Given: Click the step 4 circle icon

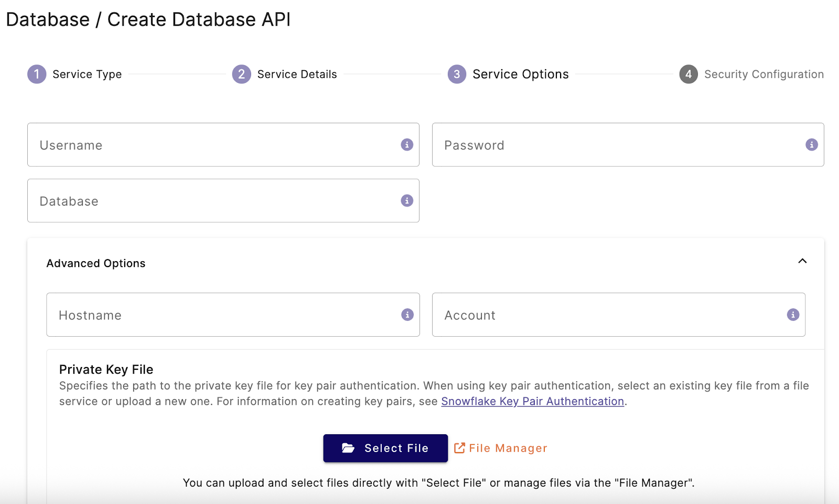Looking at the screenshot, I should pyautogui.click(x=689, y=74).
